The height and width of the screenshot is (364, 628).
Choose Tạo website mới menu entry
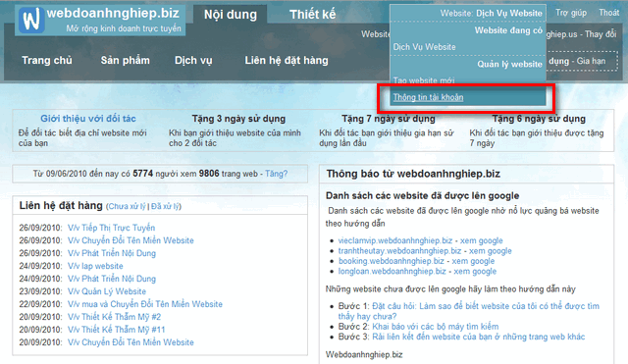click(x=424, y=80)
